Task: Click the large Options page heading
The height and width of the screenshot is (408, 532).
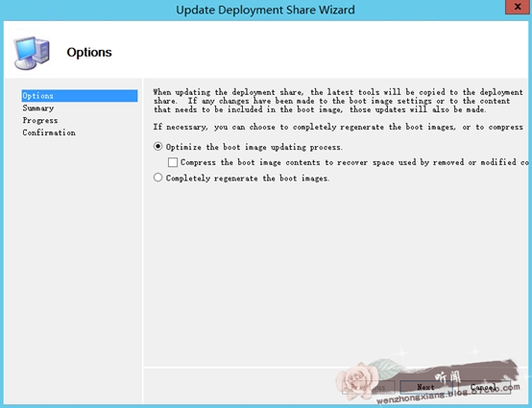Action: (89, 52)
